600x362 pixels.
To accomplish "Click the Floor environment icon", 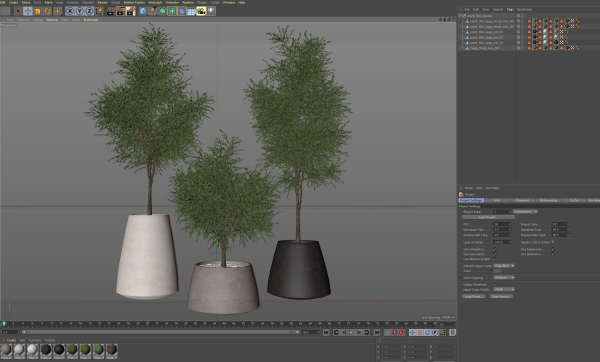I will point(191,11).
